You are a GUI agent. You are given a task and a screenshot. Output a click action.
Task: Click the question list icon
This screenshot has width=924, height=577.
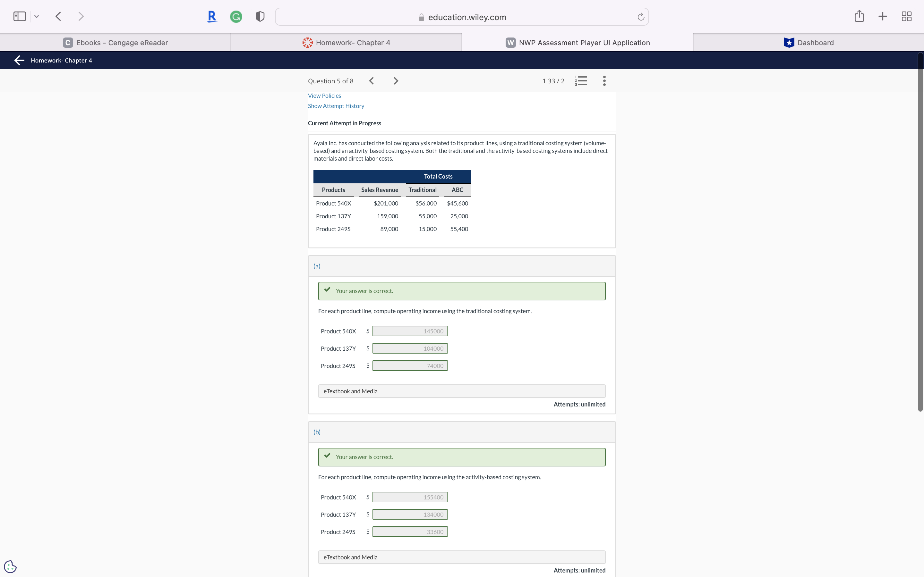(x=581, y=80)
